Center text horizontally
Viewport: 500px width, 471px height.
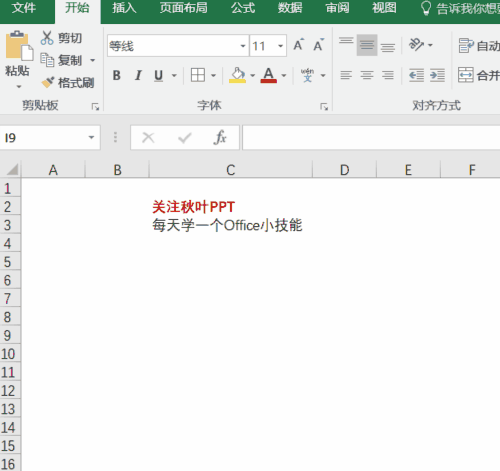click(x=367, y=75)
